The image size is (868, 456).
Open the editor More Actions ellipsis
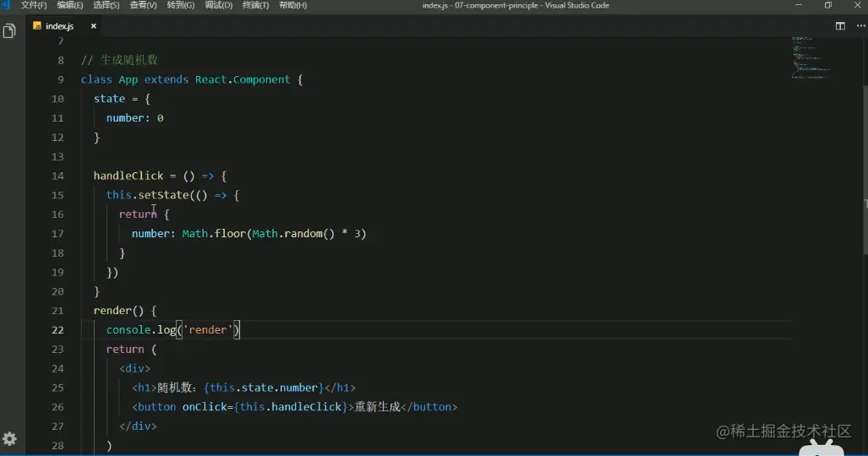point(860,26)
